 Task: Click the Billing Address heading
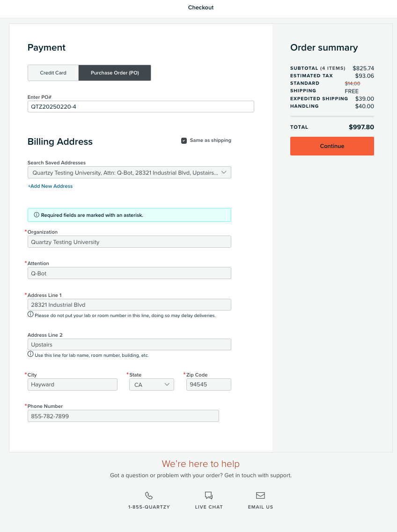[x=60, y=141]
